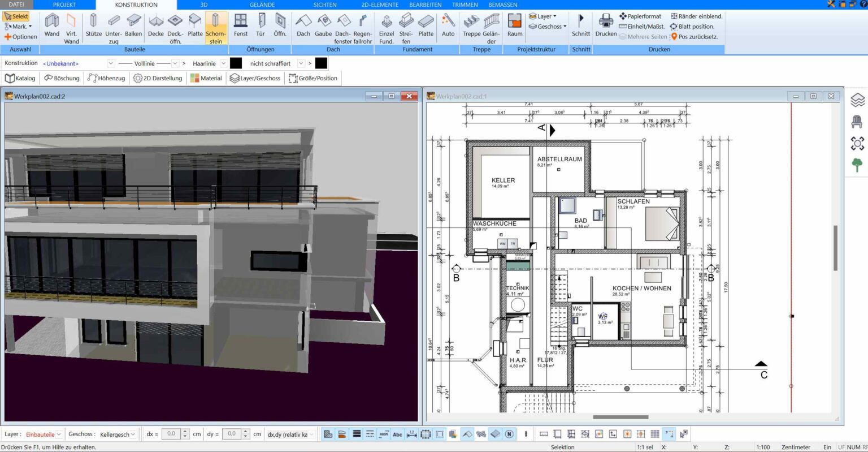Expand the Geschoss Kellergesch dropdown
Screen dimensions: 868x452
click(133, 434)
